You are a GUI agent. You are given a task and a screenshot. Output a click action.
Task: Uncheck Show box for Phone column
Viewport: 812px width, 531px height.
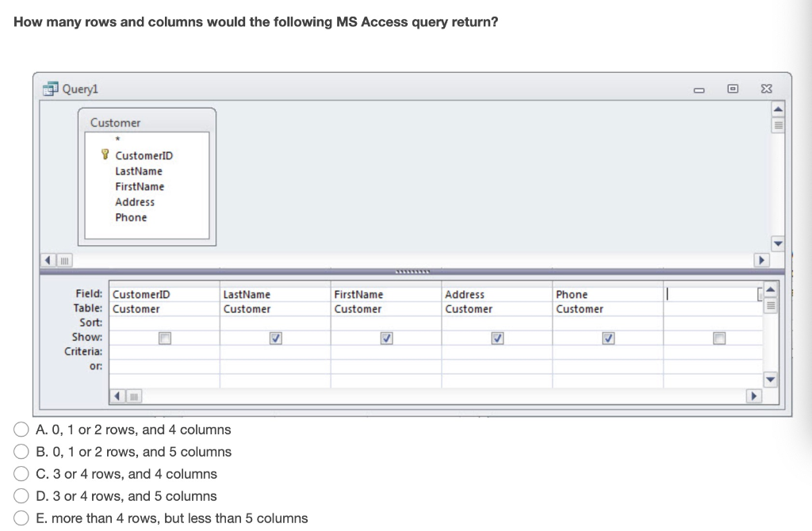pyautogui.click(x=608, y=338)
